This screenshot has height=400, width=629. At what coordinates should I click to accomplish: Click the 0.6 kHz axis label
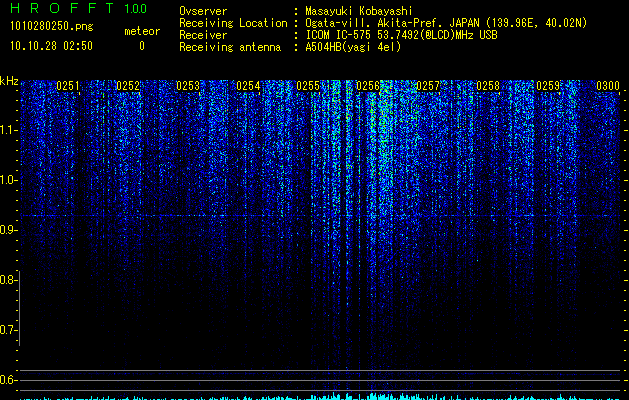pyautogui.click(x=7, y=380)
